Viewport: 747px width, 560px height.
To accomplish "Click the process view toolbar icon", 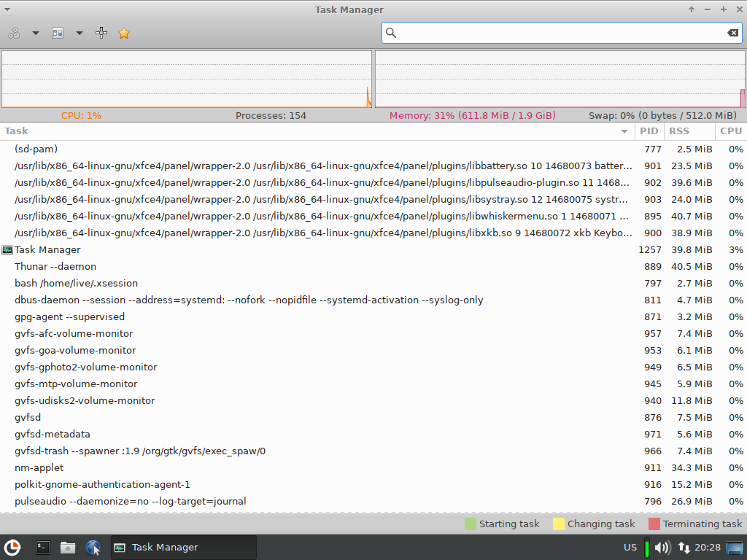I will coord(58,33).
